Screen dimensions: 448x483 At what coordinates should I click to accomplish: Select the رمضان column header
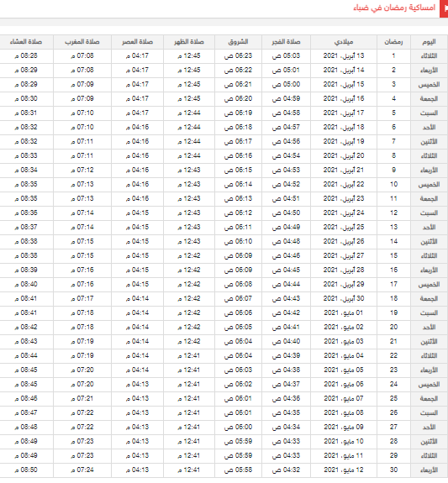pyautogui.click(x=393, y=42)
